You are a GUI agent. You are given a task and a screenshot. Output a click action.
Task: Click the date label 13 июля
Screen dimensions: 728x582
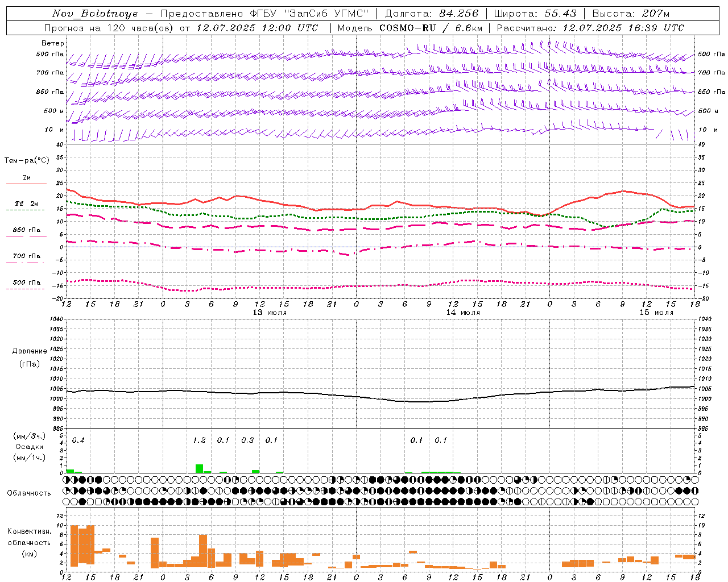[270, 313]
